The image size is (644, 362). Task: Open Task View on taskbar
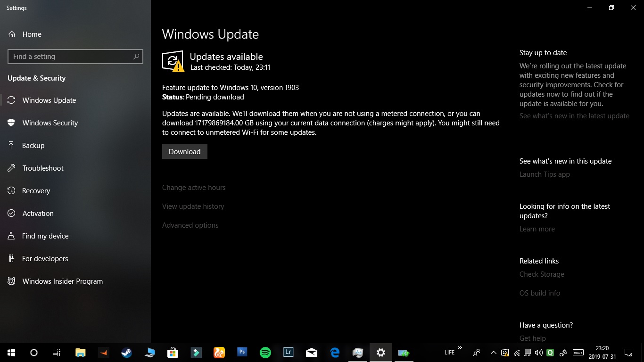[57, 353]
